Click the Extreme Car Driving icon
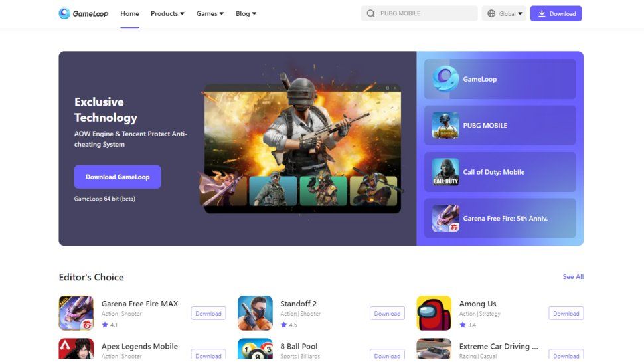This screenshot has width=644, height=362. click(434, 349)
